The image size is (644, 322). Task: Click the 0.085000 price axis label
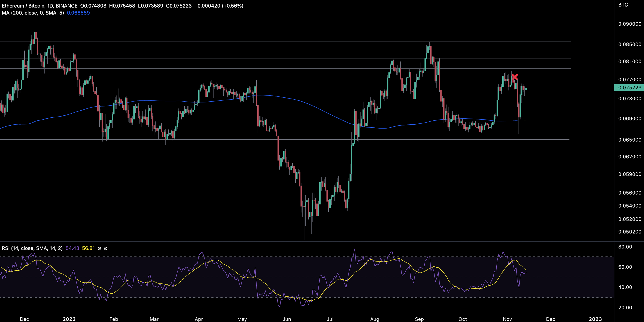coord(630,44)
